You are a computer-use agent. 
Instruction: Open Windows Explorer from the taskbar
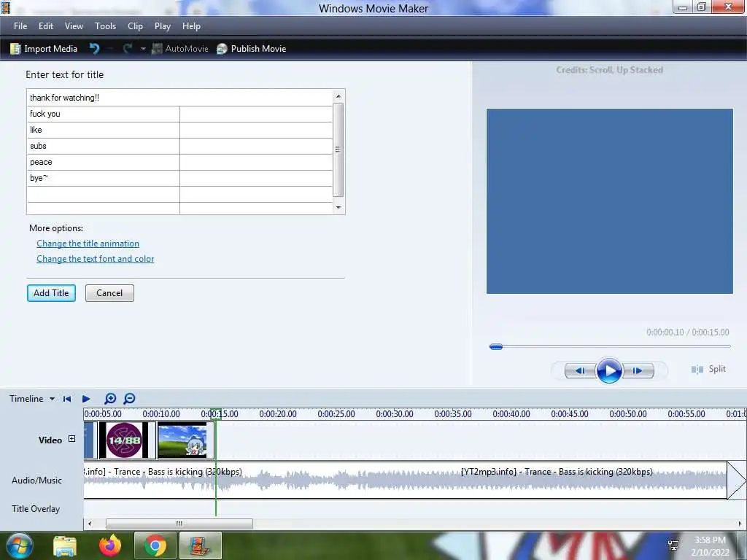(65, 546)
